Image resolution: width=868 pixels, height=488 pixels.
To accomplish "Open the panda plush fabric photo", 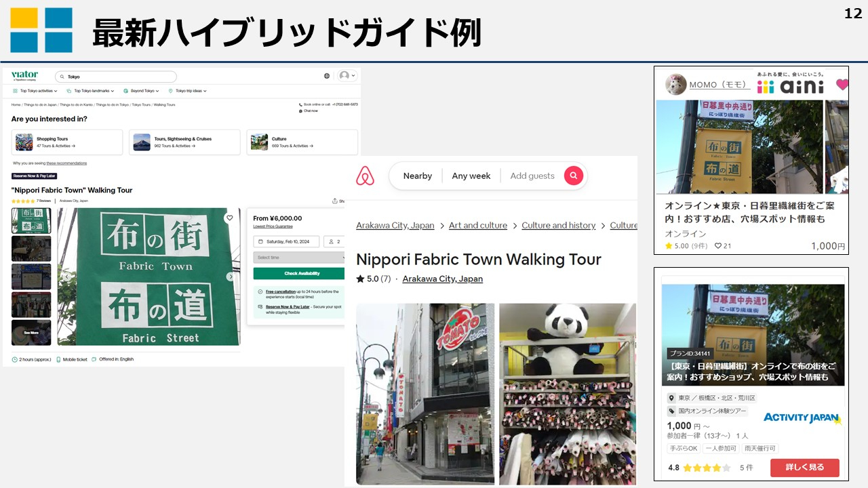I will [568, 394].
